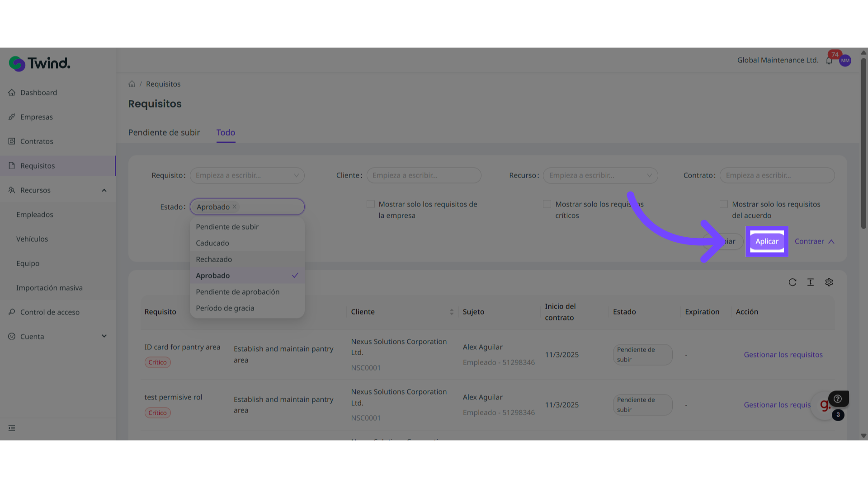
Task: Tick Mostrar solo los requisitos del acuerdo
Action: click(724, 204)
